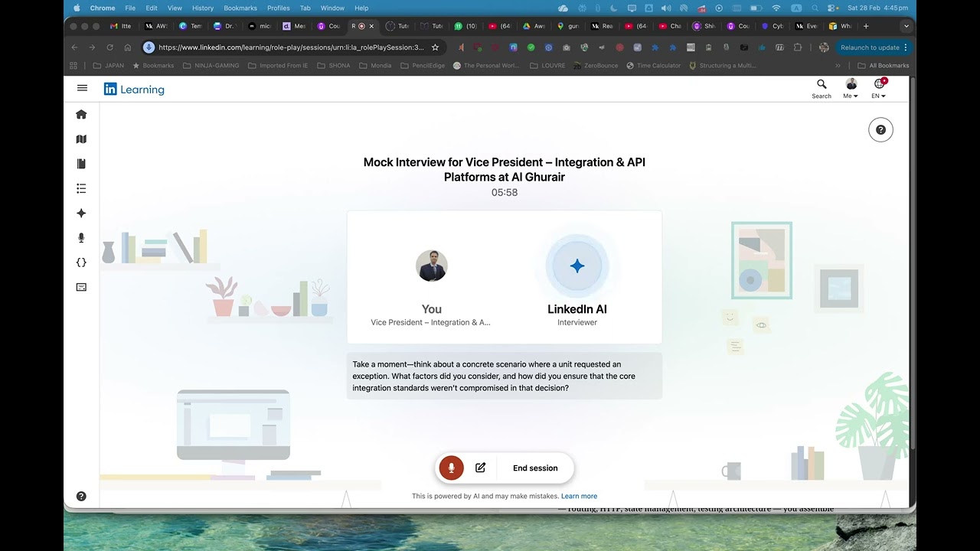Open the bulleted list icon in sidebar
This screenshot has width=980, height=551.
(x=81, y=188)
